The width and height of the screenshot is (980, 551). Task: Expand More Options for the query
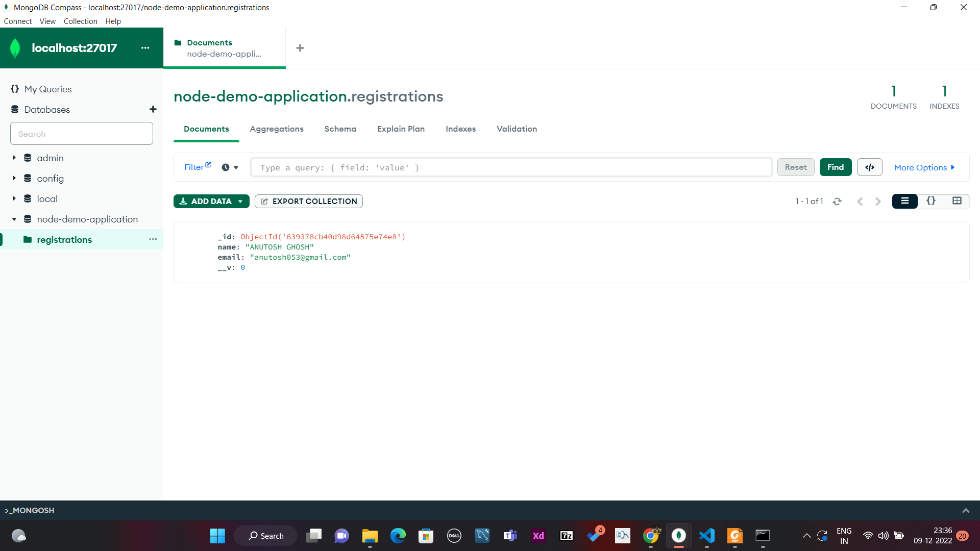pos(924,167)
